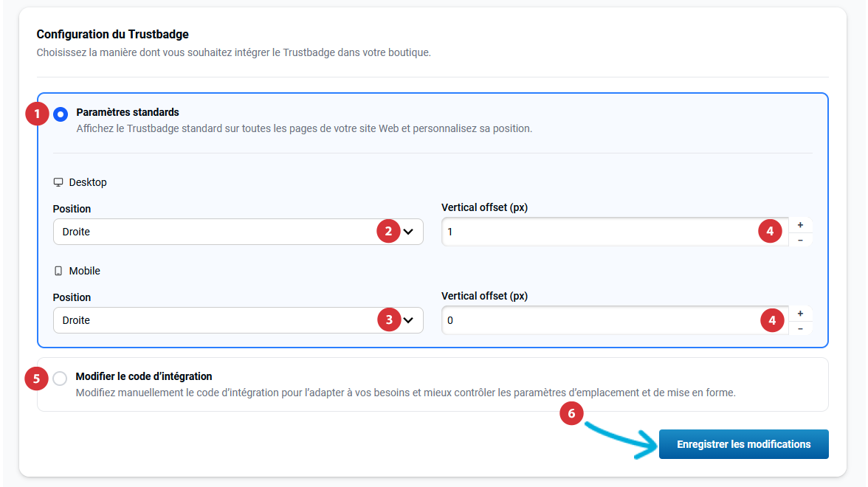Increase Desktop vertical offset with plus
868x487 pixels.
tap(800, 225)
